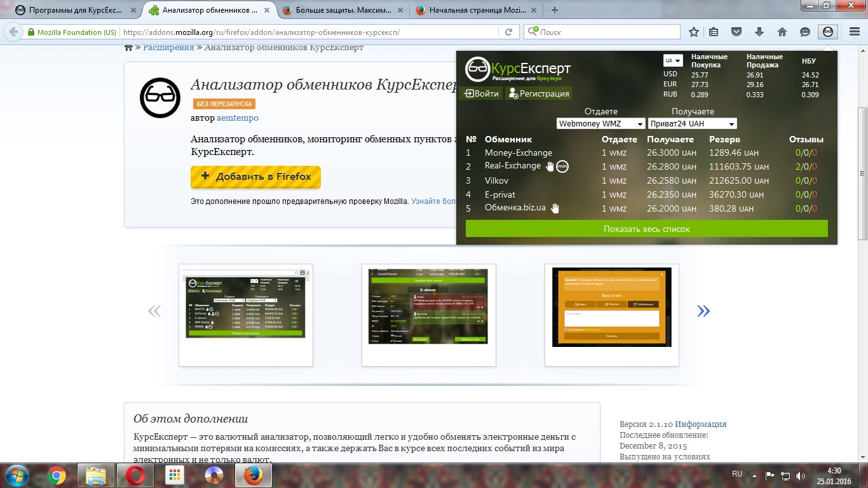868x488 pixels.
Task: Open Windows Explorer from the taskbar
Action: pyautogui.click(x=96, y=475)
